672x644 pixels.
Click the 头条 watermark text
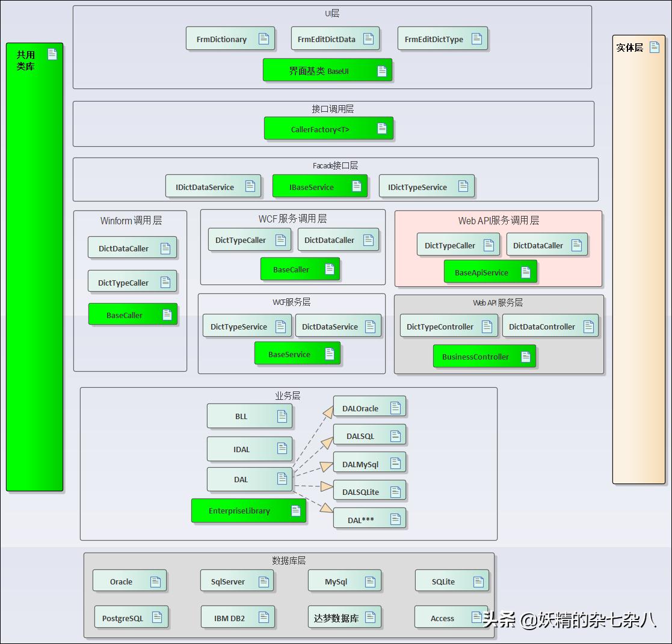[x=499, y=621]
